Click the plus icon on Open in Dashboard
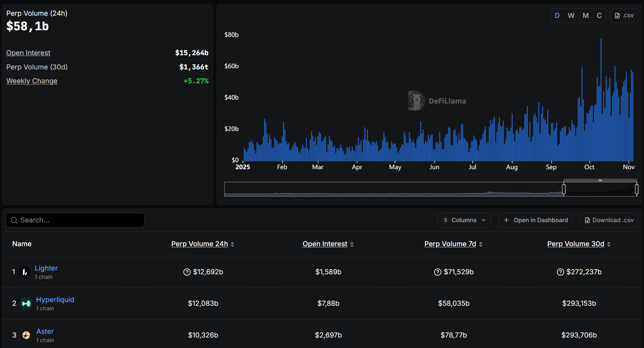This screenshot has height=348, width=644. coord(506,220)
